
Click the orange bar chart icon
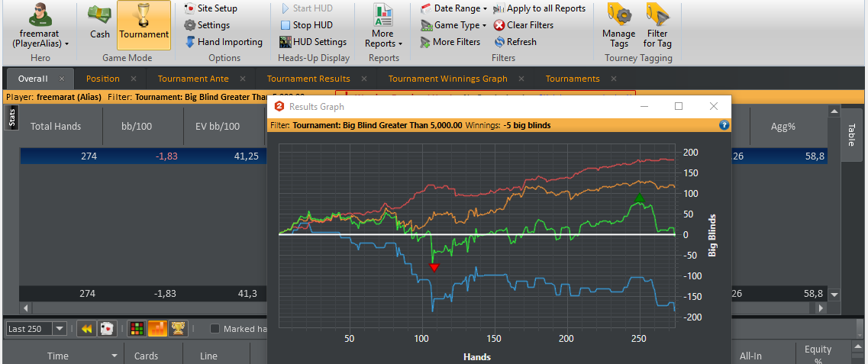(x=157, y=329)
